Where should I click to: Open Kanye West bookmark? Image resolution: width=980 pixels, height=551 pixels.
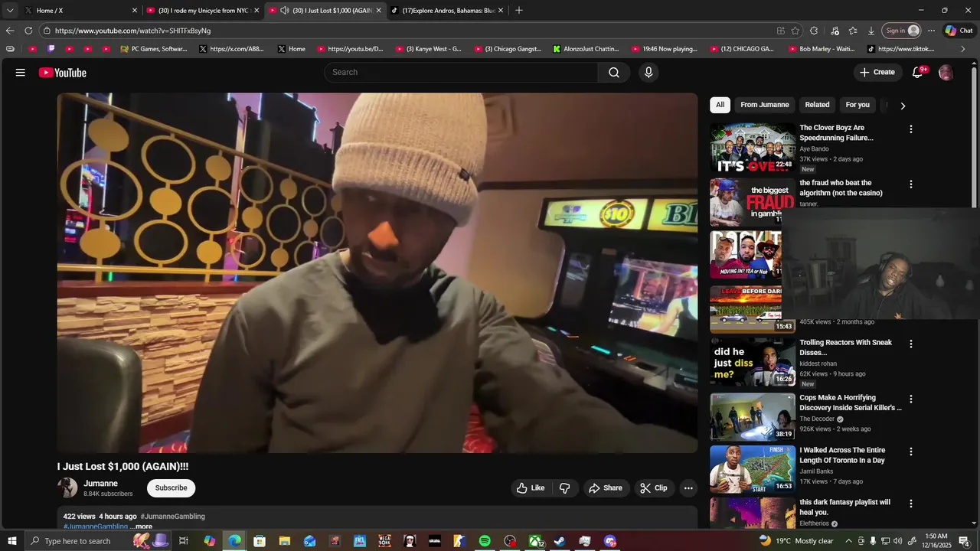429,49
